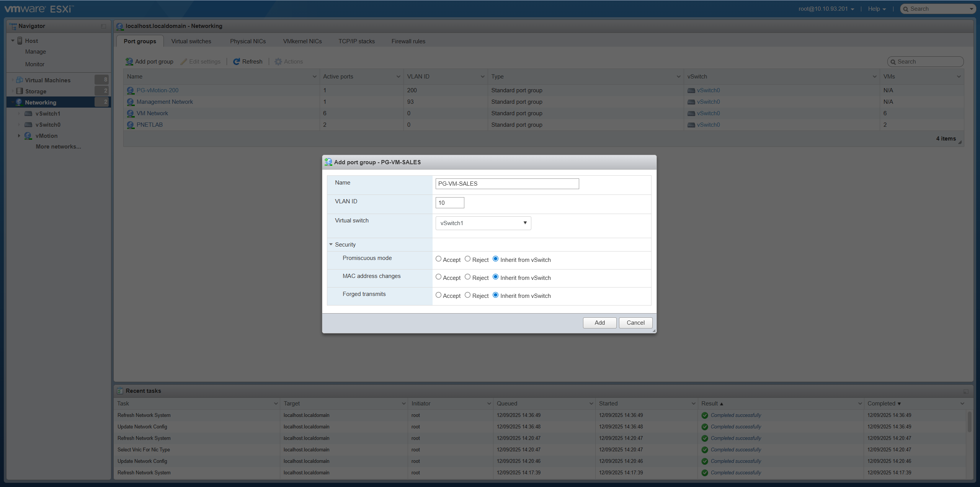The width and height of the screenshot is (980, 487).
Task: Click the grayed Edit settings pencil icon
Action: pyautogui.click(x=184, y=61)
